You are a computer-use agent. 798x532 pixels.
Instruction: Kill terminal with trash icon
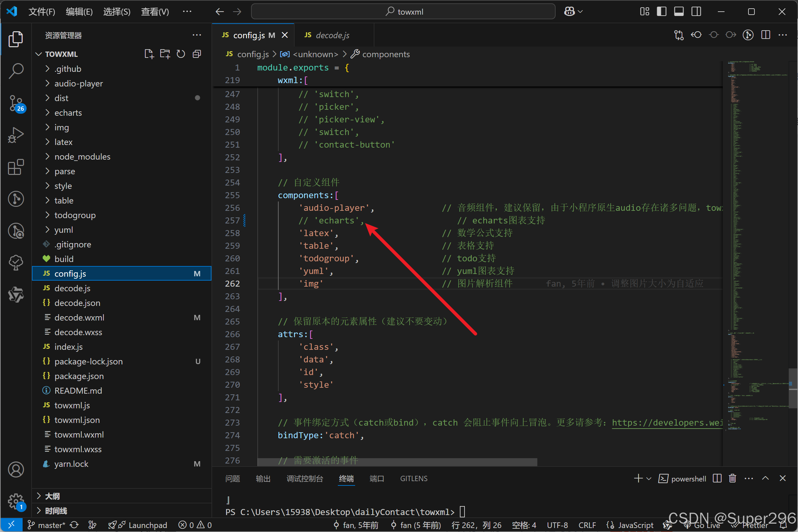coord(732,478)
